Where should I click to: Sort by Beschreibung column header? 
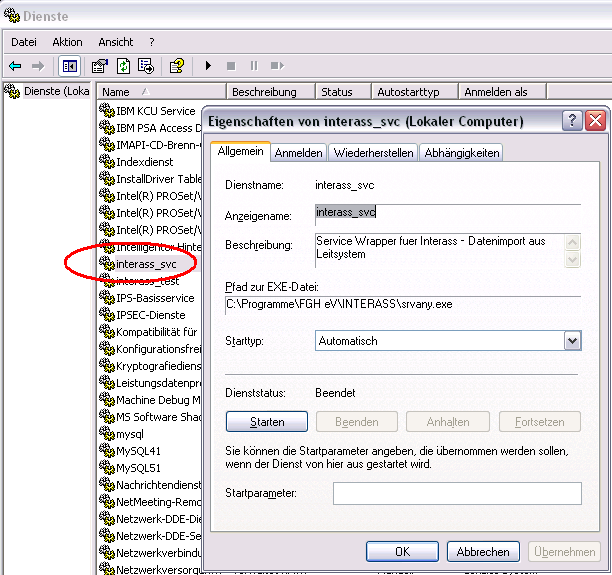coord(270,92)
